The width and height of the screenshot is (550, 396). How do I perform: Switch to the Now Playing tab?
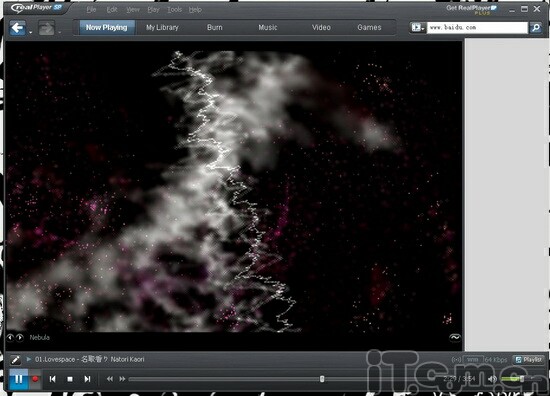point(107,27)
